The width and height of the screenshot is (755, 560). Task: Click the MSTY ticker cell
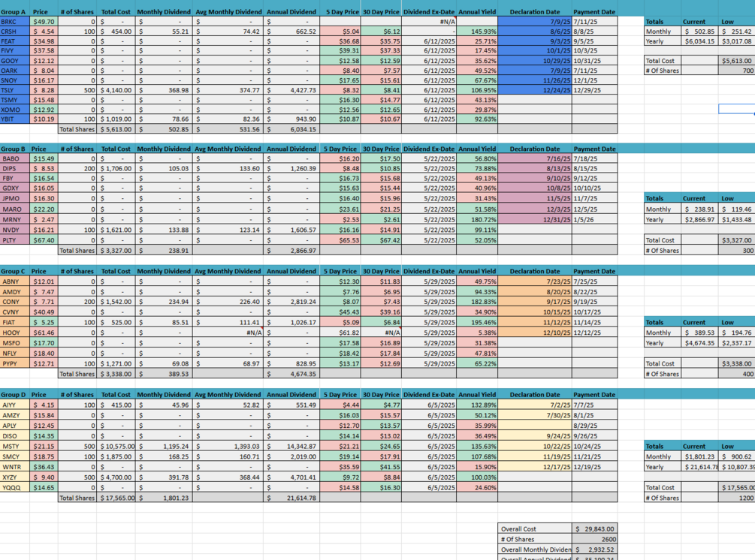[15, 447]
